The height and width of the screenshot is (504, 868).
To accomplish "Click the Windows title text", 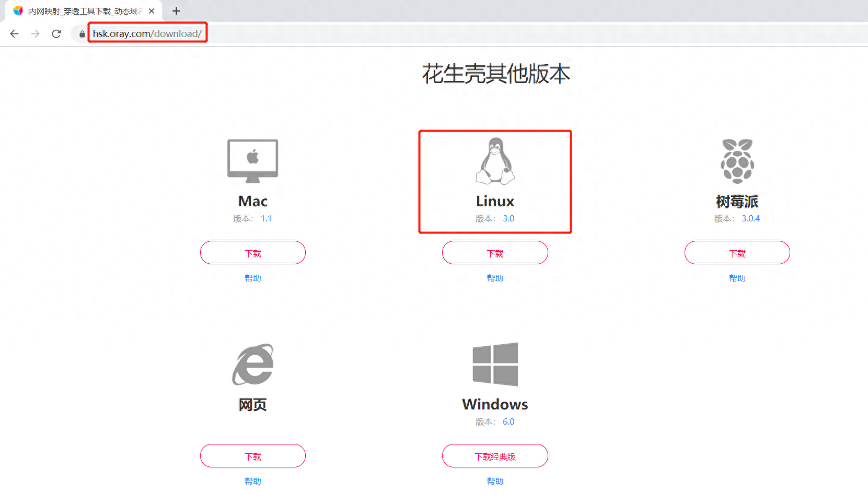I will click(495, 404).
